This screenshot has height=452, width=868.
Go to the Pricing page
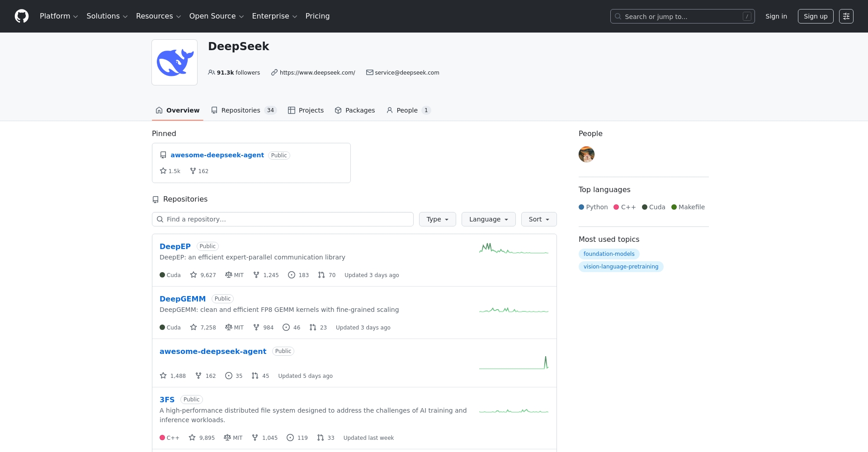click(317, 16)
